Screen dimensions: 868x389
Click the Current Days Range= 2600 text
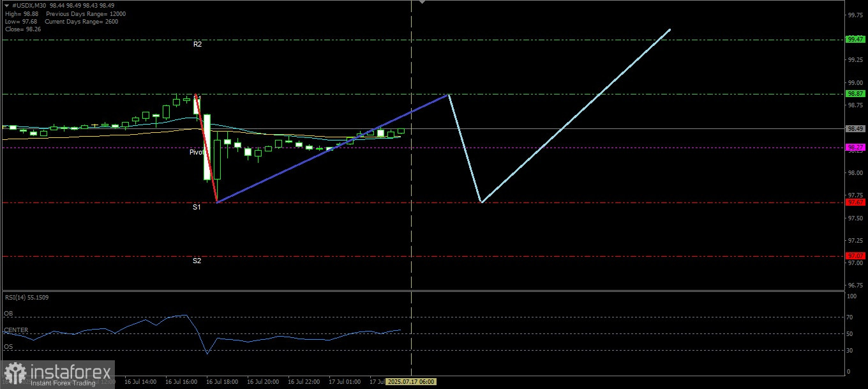(82, 21)
